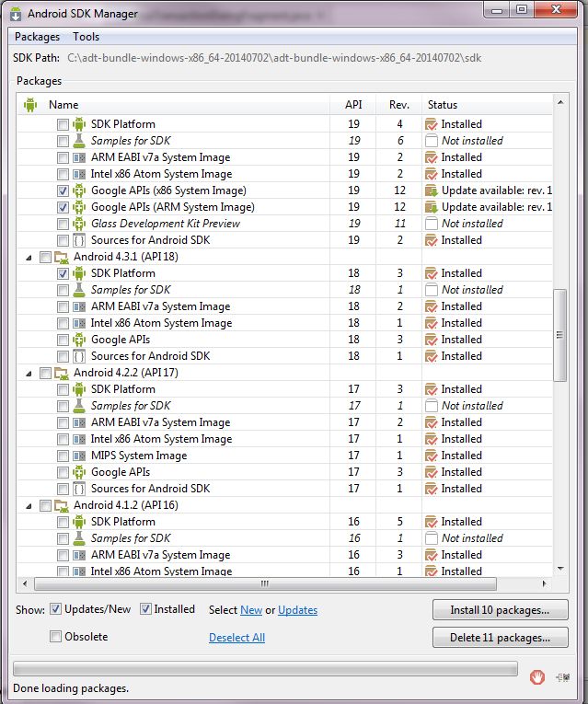Click add-on icon of Google APIs (ARM System Image)

(x=79, y=207)
